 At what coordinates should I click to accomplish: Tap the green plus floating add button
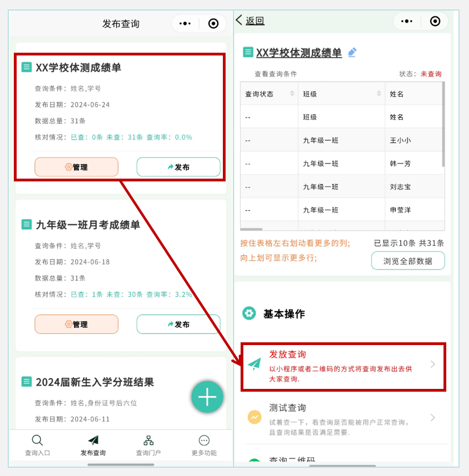(x=207, y=397)
